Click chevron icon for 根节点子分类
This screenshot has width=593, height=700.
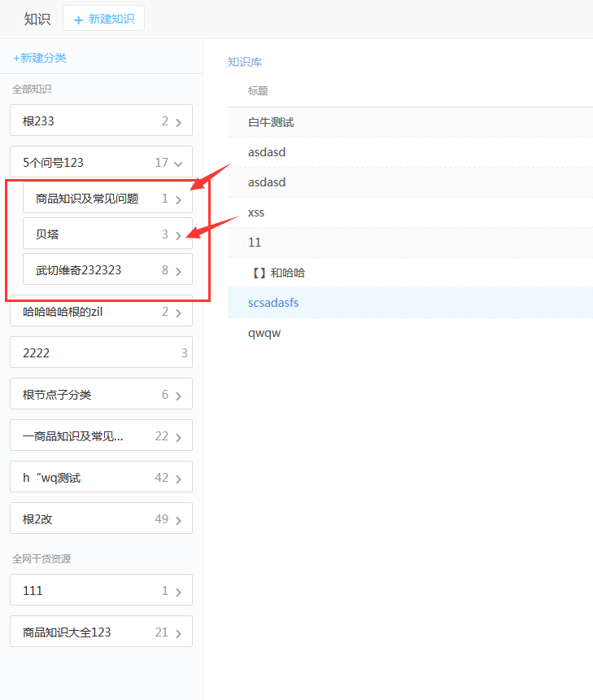click(x=178, y=396)
